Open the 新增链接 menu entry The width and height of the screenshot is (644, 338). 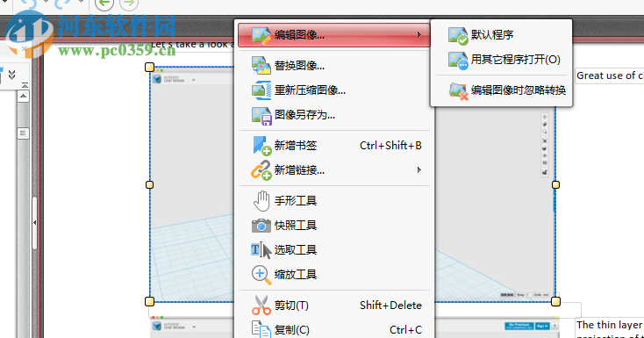tap(334, 169)
